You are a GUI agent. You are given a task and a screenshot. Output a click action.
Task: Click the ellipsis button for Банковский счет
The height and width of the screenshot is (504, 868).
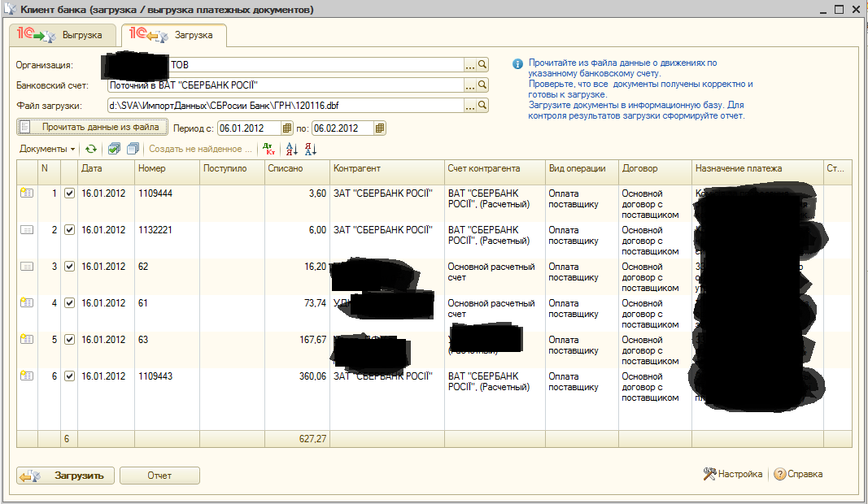click(469, 85)
